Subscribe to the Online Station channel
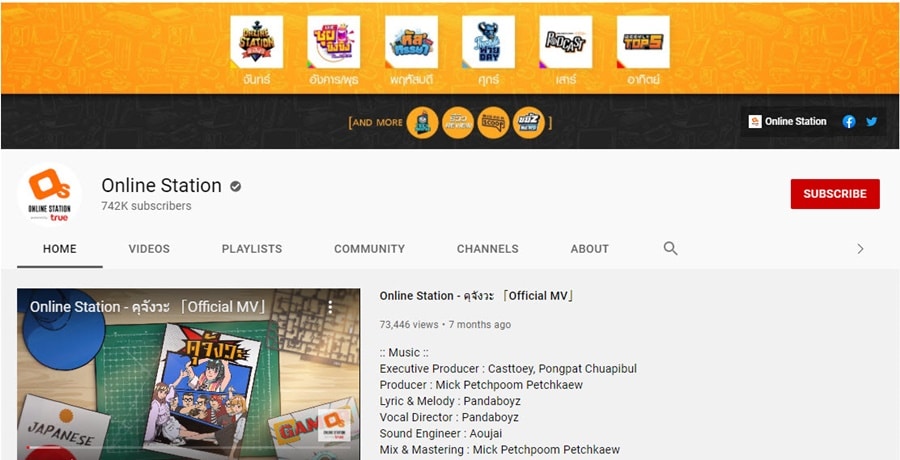The height and width of the screenshot is (460, 900). (835, 194)
